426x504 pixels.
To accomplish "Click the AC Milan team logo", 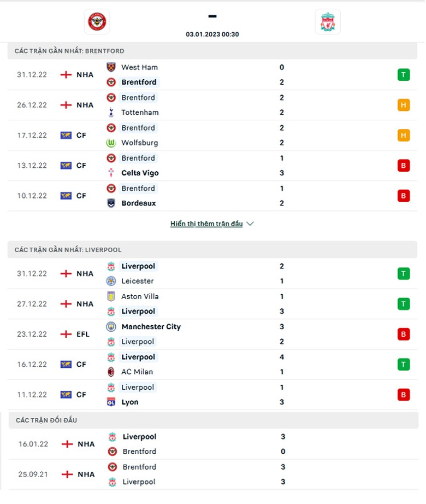I will click(x=111, y=372).
